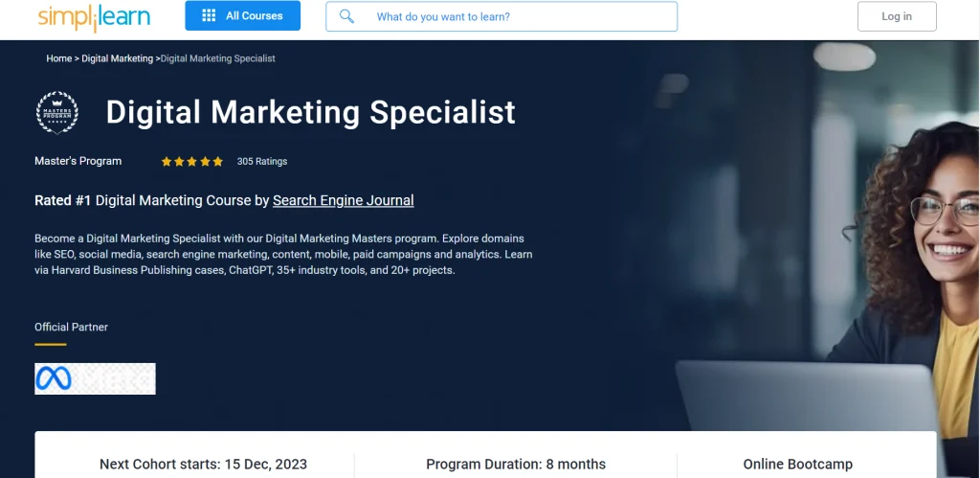The image size is (980, 478).
Task: Go to Home breadcrumb
Action: click(58, 58)
